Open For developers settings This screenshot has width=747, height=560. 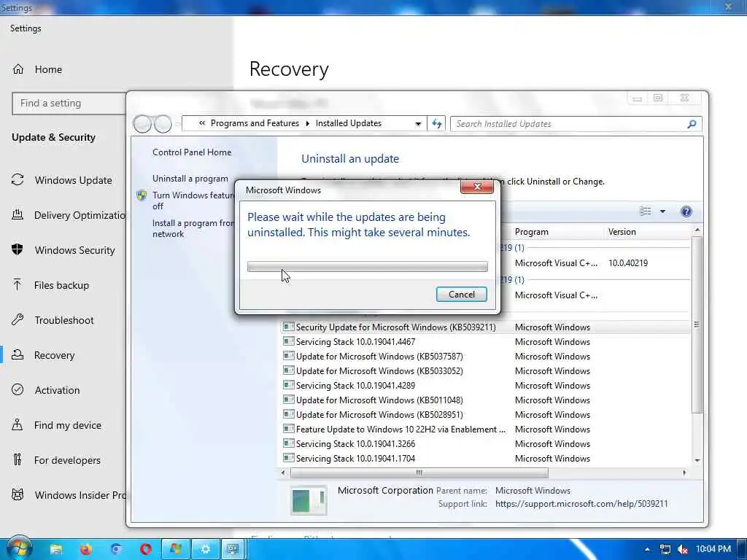coord(56,460)
